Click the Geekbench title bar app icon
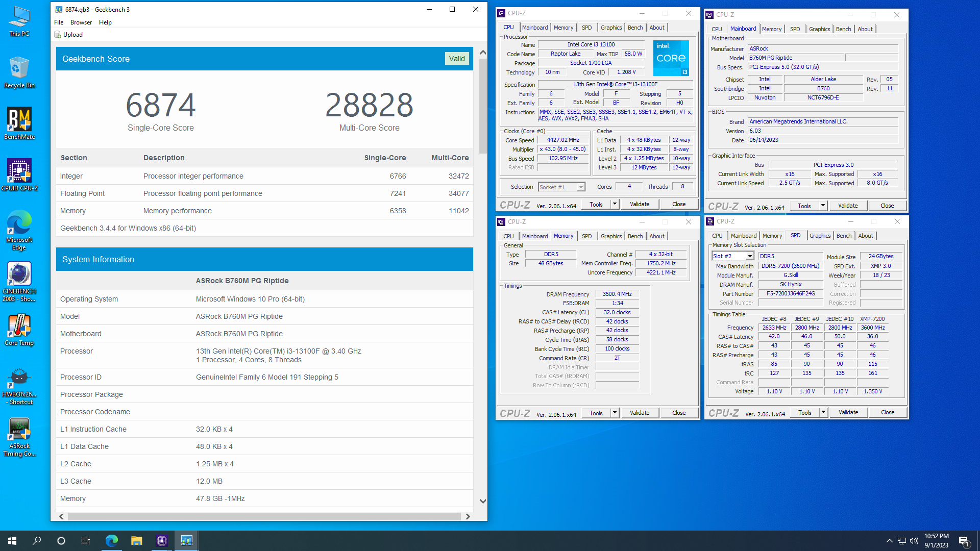980x551 pixels. [59, 9]
